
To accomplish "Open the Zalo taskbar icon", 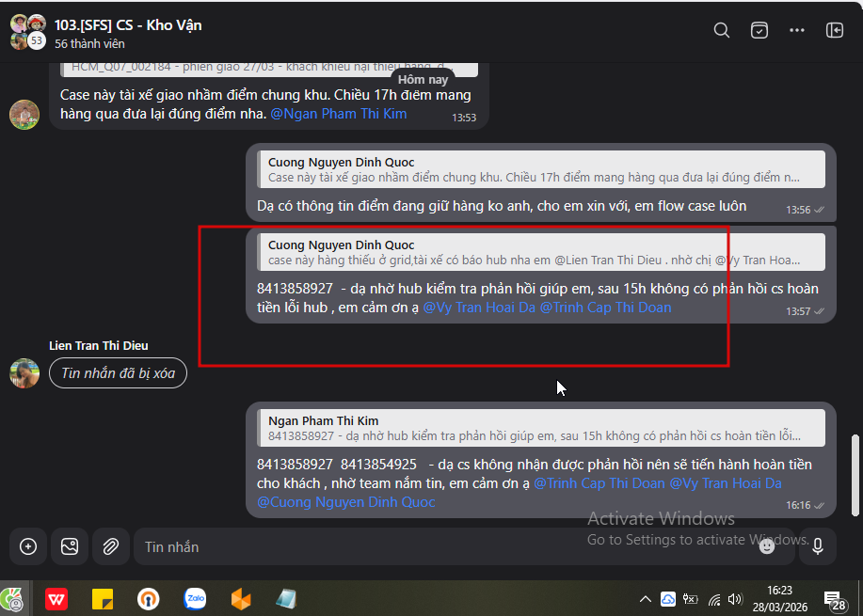I will point(195,598).
